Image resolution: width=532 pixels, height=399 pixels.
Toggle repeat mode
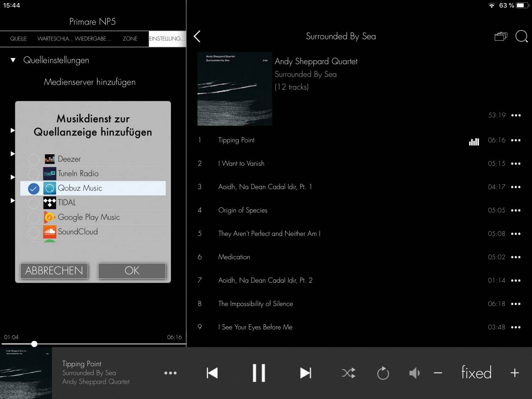tap(383, 373)
